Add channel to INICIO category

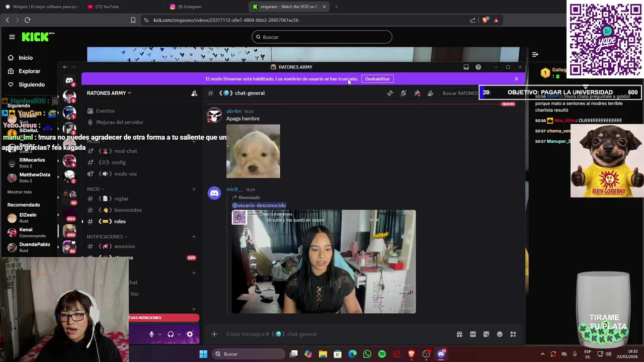194,189
